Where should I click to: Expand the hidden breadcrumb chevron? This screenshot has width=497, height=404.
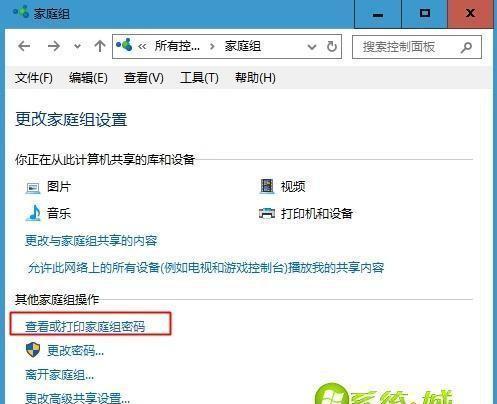pyautogui.click(x=142, y=47)
